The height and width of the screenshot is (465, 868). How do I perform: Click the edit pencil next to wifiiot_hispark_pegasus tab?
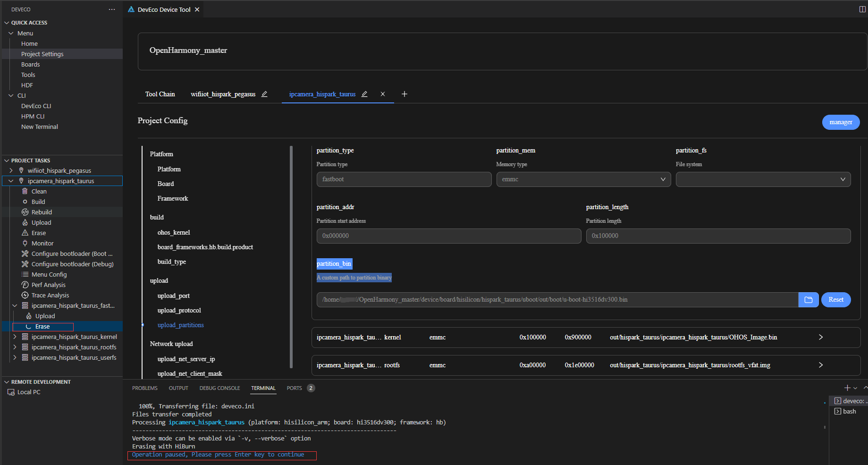click(x=264, y=94)
